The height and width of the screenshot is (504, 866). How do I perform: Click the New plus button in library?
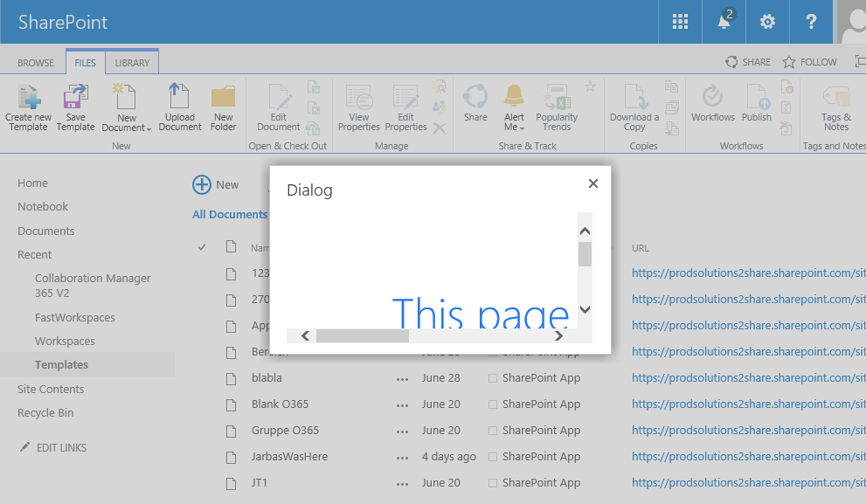point(215,184)
